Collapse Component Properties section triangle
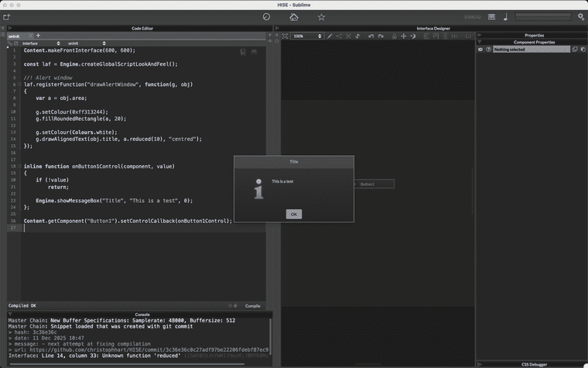 coord(479,42)
